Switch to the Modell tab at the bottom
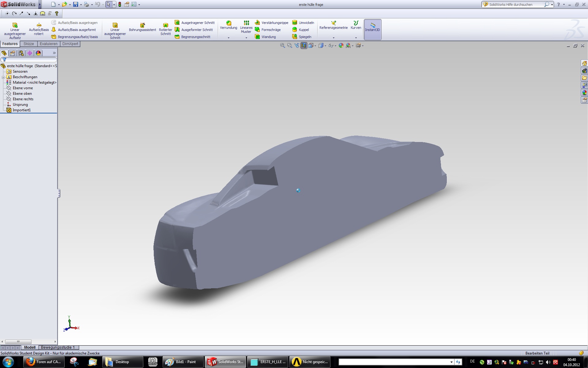588x368 pixels. 30,347
